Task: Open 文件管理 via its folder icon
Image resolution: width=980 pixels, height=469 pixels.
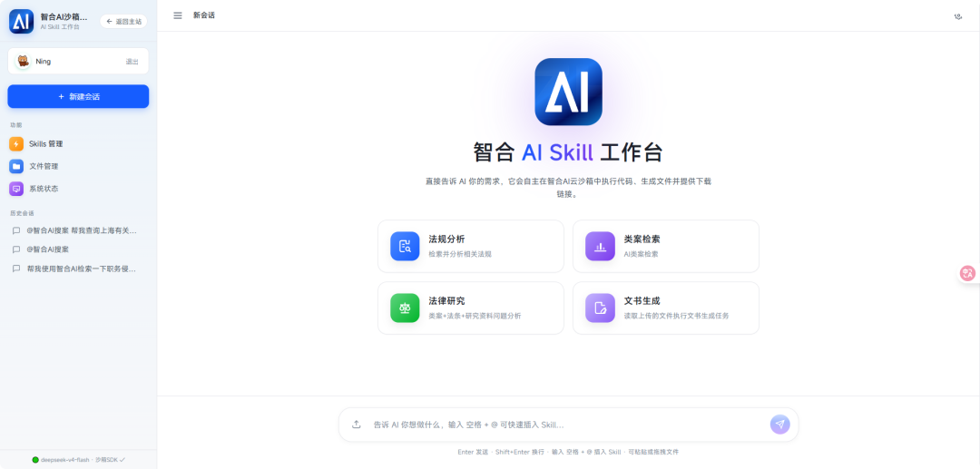Action: click(16, 167)
